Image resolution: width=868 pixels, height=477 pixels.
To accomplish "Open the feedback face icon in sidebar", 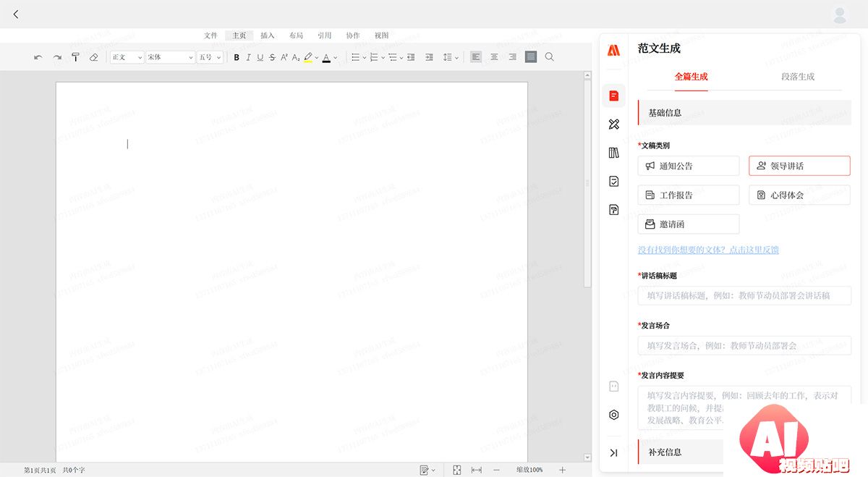I will [x=614, y=387].
